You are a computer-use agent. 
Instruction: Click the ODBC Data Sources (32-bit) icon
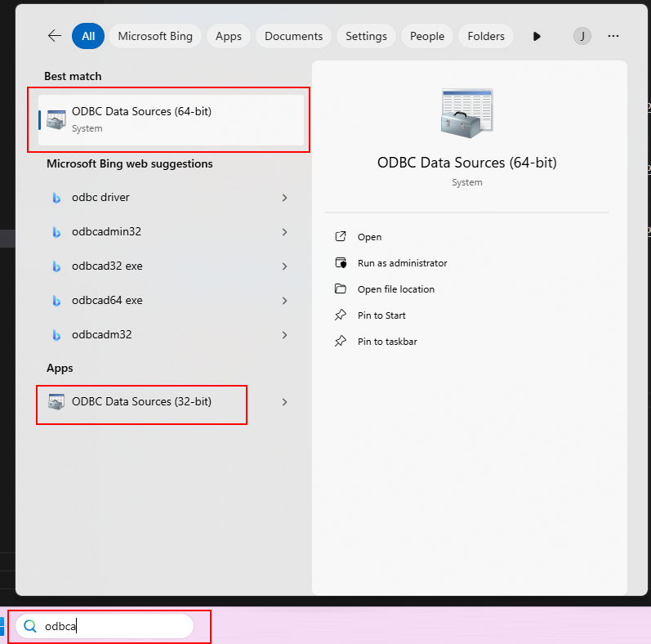pos(56,402)
